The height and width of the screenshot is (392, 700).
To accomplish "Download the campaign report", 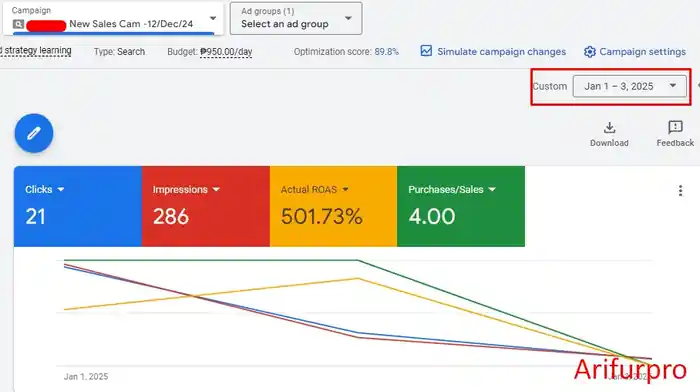I will pos(609,134).
